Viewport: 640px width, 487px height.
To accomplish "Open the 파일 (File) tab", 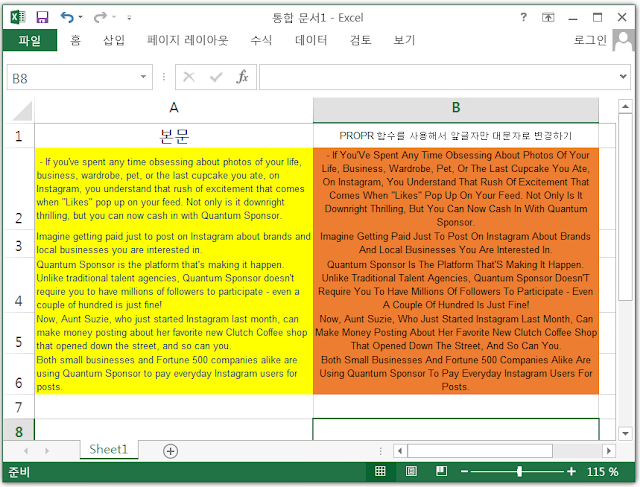I will pyautogui.click(x=30, y=40).
